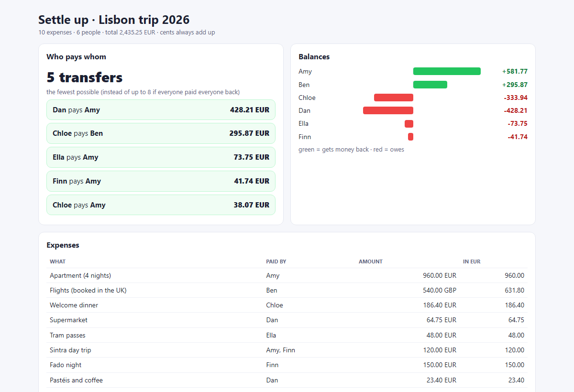The image size is (574, 392).
Task: Click the -41.74 balance value
Action: (518, 137)
